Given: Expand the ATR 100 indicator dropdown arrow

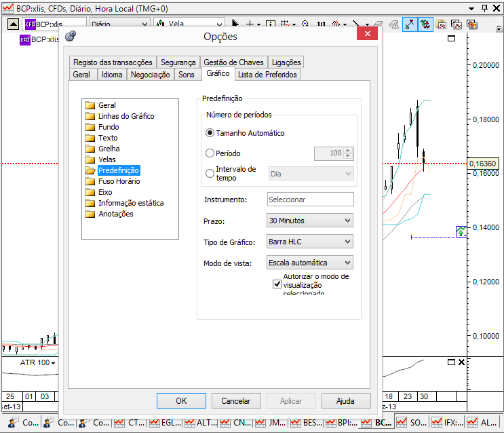Looking at the screenshot, I should coord(53,363).
